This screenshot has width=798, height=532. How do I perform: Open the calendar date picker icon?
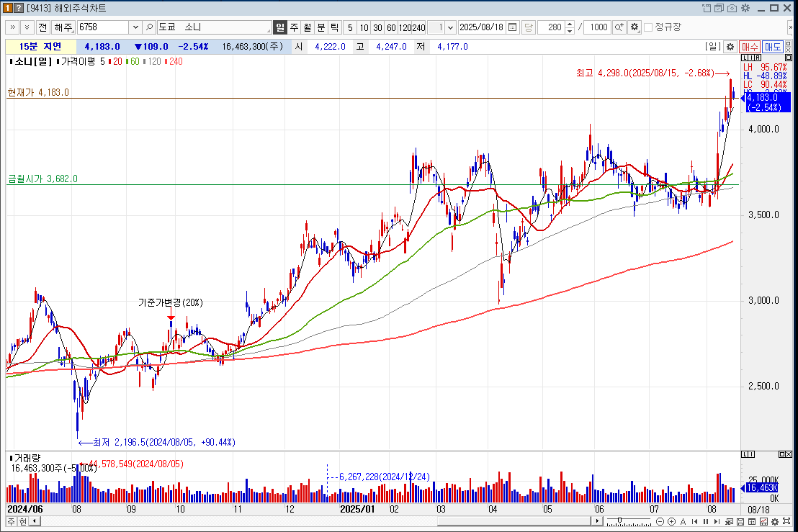tap(512, 27)
